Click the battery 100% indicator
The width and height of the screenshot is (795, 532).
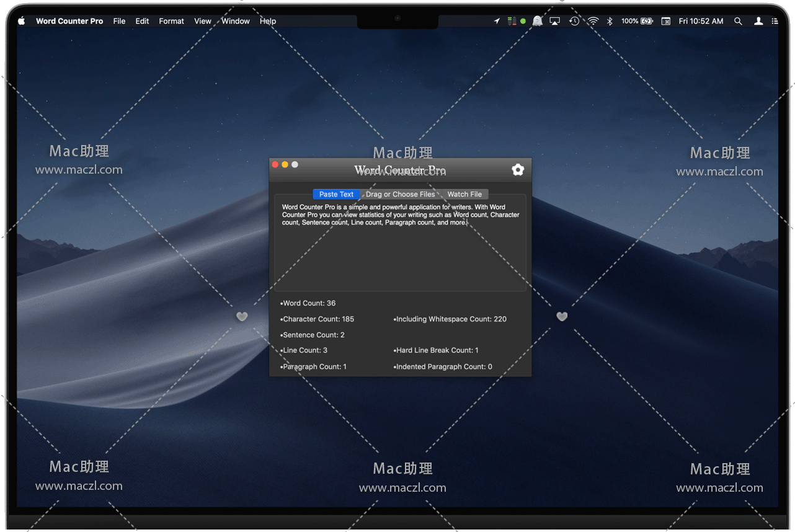point(637,21)
